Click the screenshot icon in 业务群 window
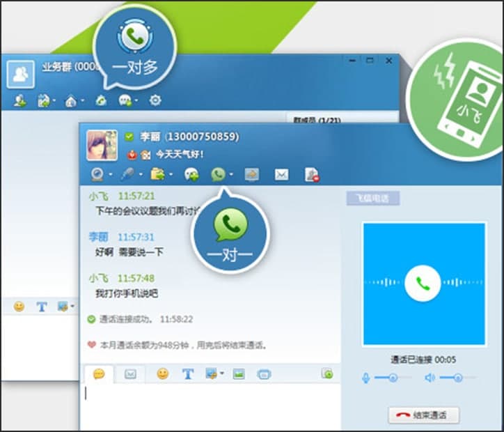The image size is (504, 432). (63, 307)
